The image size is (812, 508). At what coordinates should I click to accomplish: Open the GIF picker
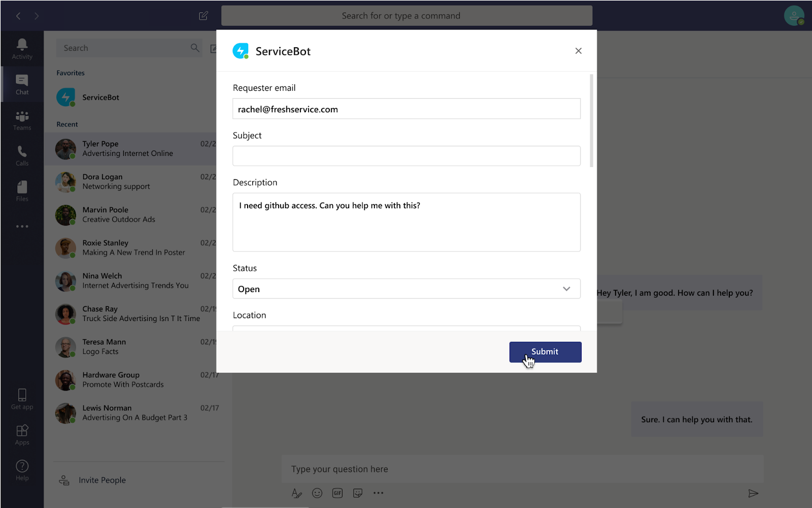337,493
